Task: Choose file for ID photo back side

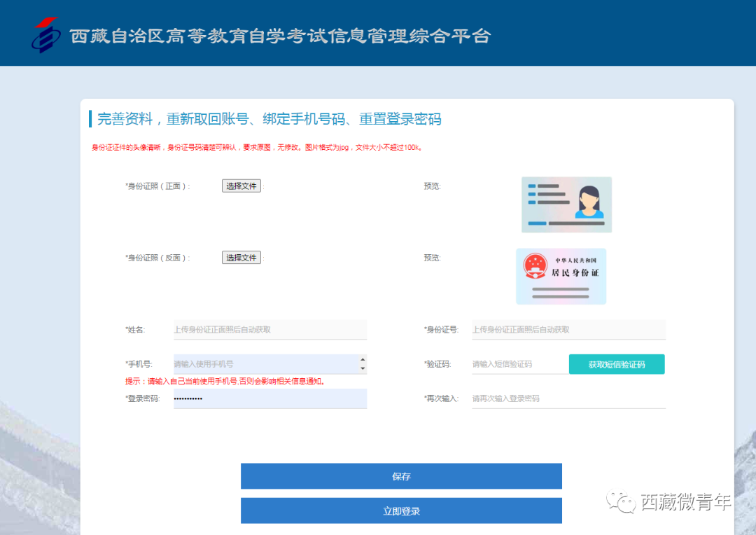Action: point(241,258)
